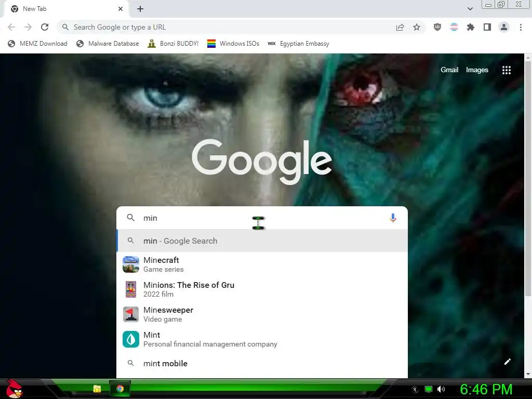Open the file explorer taskbar icon
The image size is (532, 399).
point(97,389)
